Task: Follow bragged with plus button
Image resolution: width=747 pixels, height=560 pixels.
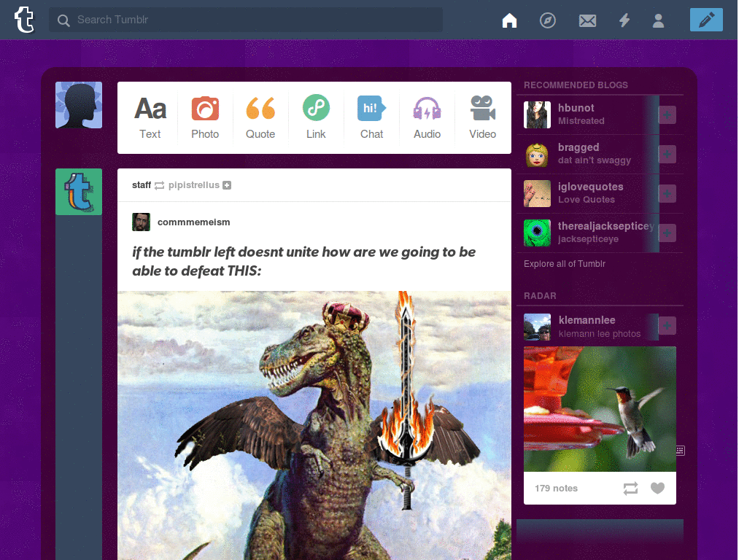Action: click(667, 155)
